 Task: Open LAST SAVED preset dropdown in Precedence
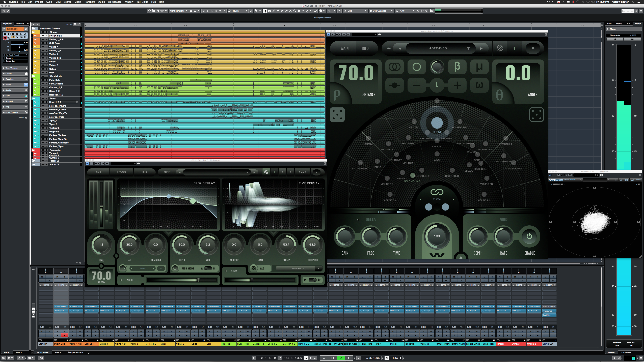[441, 48]
